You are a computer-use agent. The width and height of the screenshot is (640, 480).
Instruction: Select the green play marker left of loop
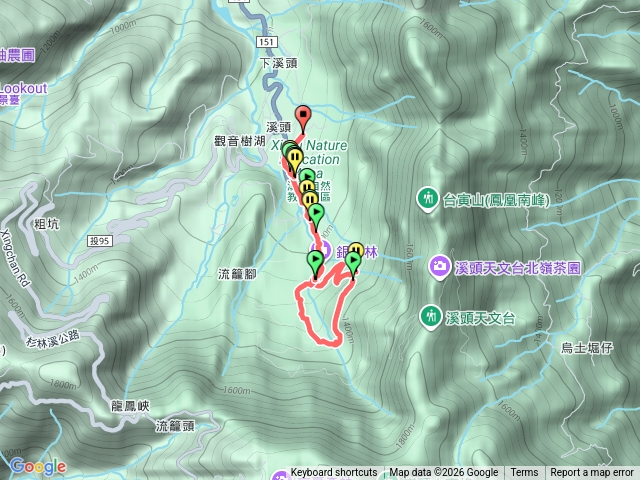[x=316, y=261]
